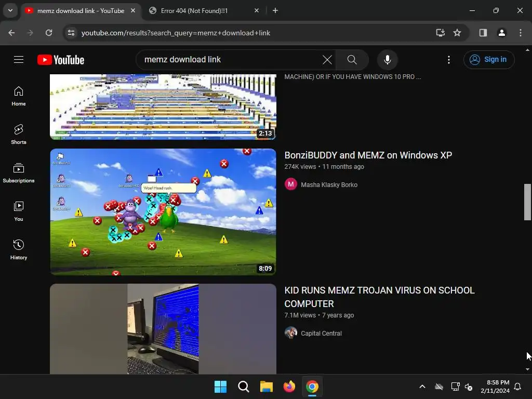Open the BonziBUDDY video thumbnail
Screen dimensions: 532x399
[x=163, y=212]
